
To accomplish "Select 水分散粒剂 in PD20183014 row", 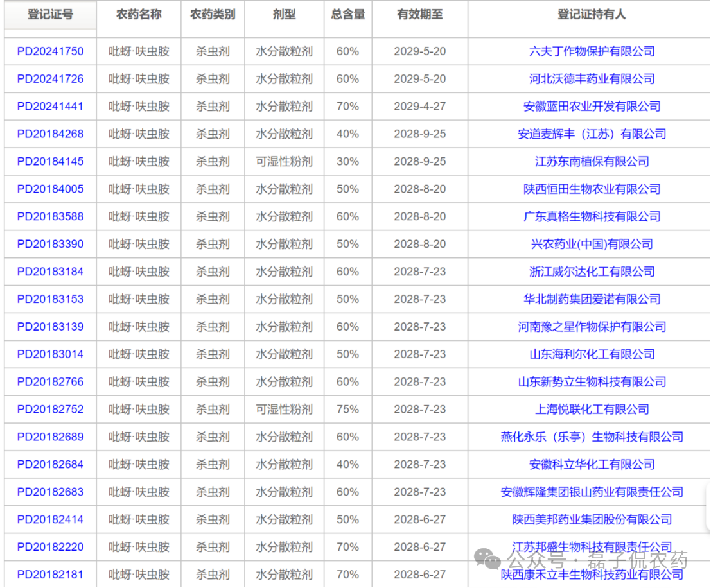I will pyautogui.click(x=285, y=354).
